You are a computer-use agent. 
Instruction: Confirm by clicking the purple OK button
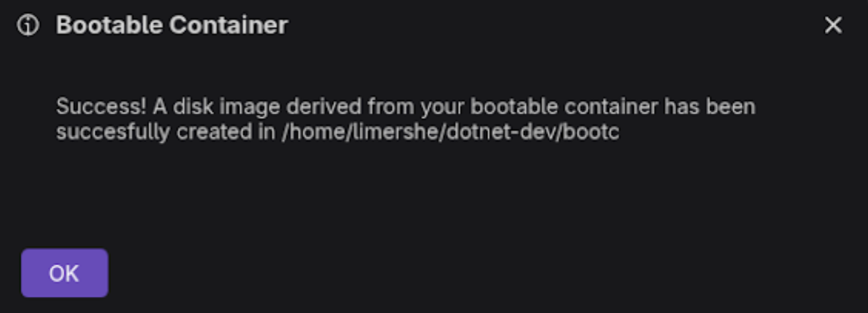tap(64, 273)
